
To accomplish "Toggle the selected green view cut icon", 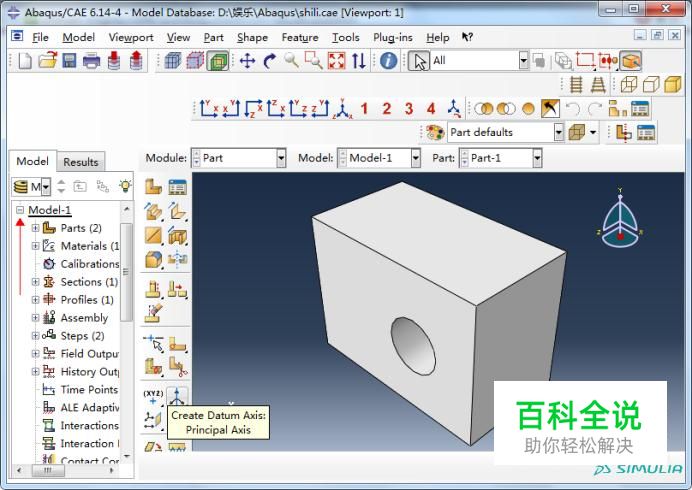I will [x=218, y=60].
